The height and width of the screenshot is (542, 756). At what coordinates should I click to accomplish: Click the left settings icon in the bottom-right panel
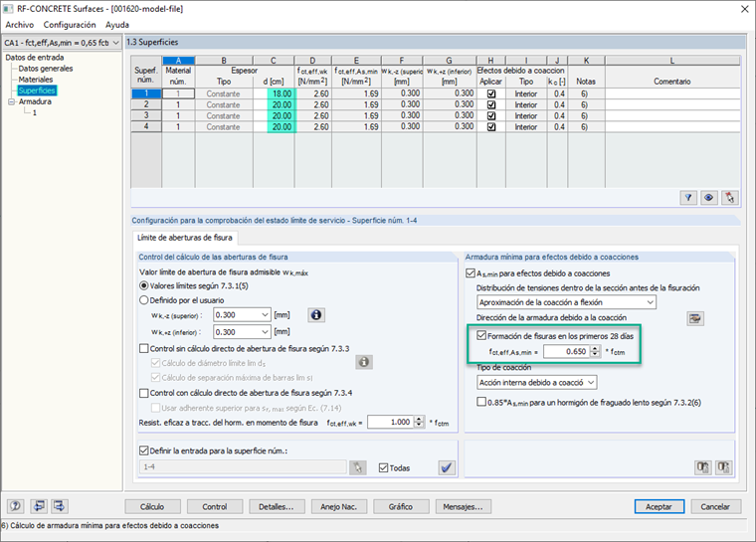point(703,467)
